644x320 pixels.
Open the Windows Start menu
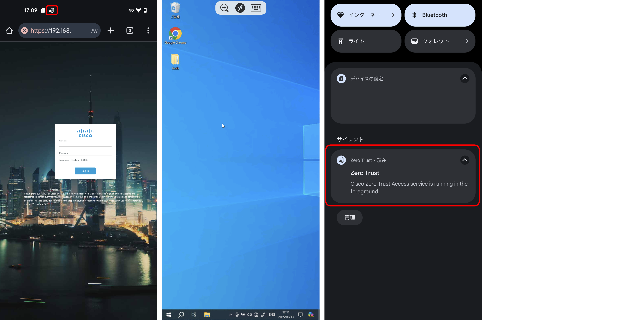click(169, 315)
